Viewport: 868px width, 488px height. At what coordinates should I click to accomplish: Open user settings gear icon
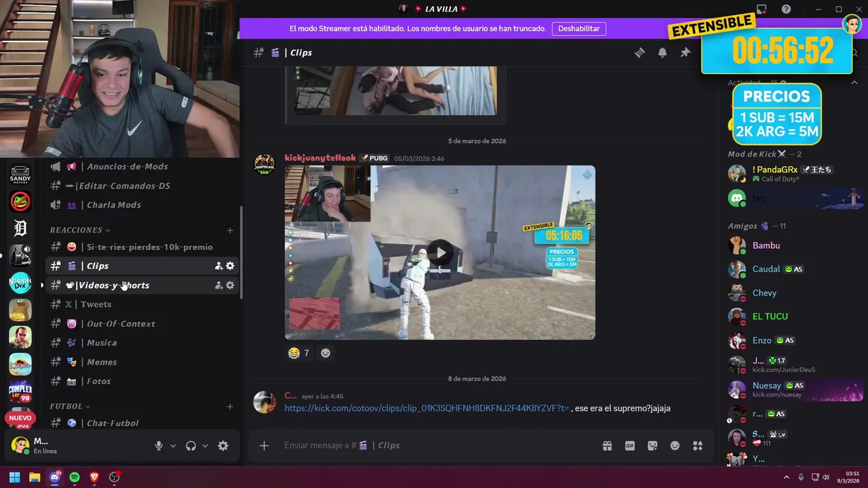coord(223,445)
